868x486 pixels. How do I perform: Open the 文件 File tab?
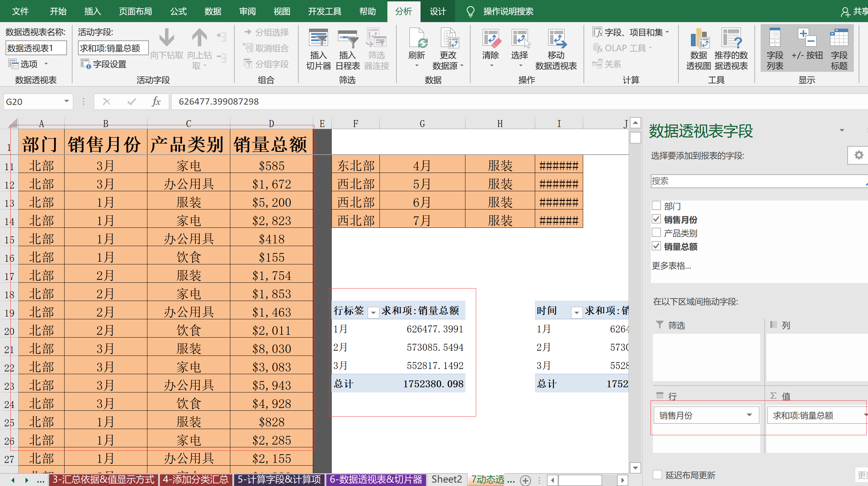point(20,11)
